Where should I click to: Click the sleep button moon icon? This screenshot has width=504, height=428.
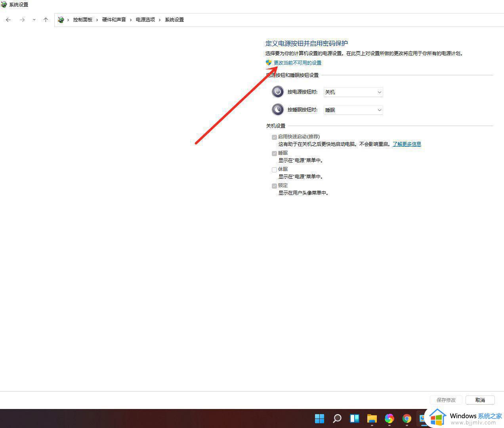click(278, 109)
